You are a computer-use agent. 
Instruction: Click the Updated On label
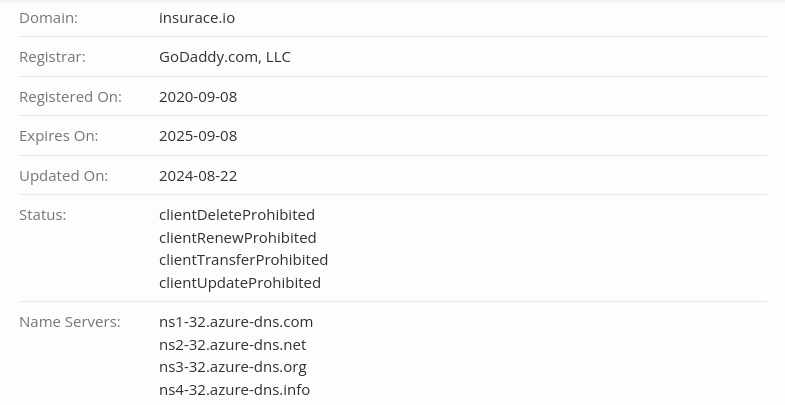pyautogui.click(x=63, y=176)
